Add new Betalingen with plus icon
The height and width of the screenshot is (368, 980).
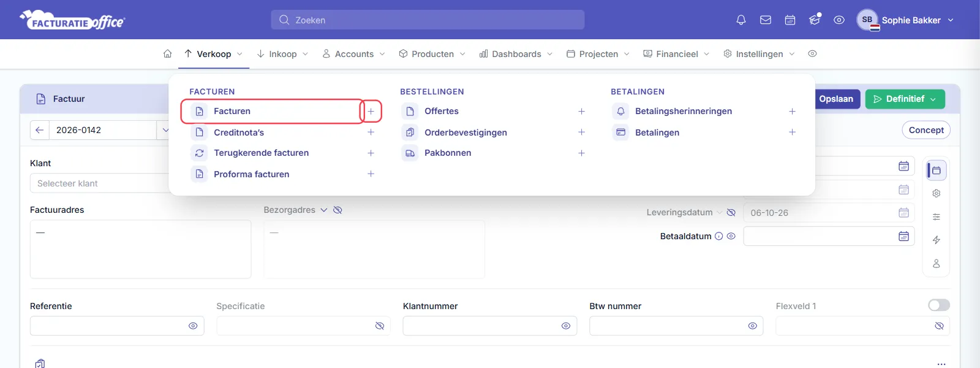(792, 132)
